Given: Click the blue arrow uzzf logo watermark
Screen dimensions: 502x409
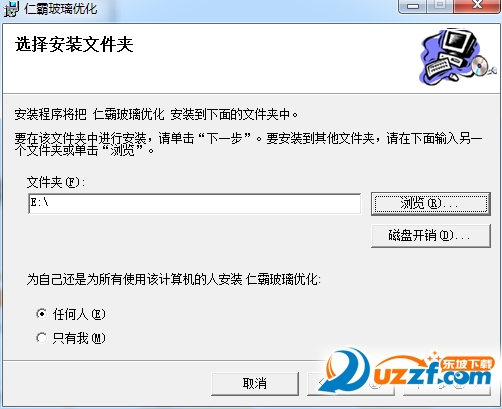Looking at the screenshot, I should pyautogui.click(x=344, y=369).
